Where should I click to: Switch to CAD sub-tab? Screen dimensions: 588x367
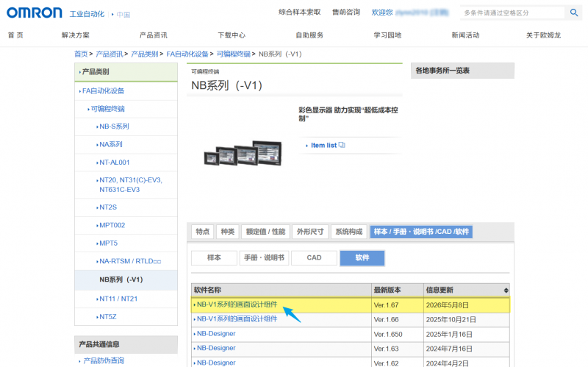[x=314, y=258]
